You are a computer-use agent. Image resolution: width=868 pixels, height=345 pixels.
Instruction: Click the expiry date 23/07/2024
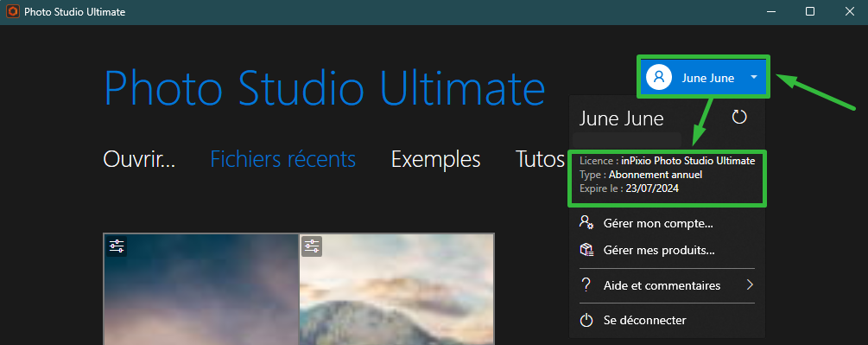click(652, 188)
